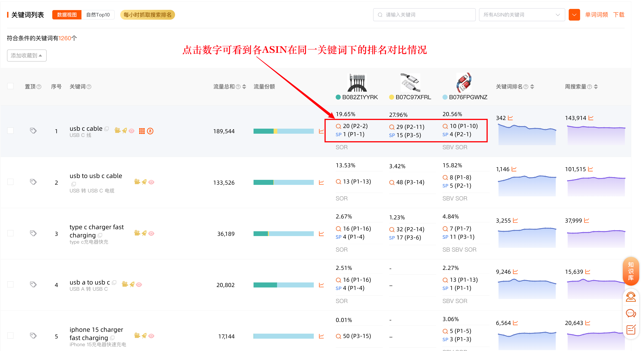Open the 单词词频 link
The width and height of the screenshot is (644, 351).
click(x=597, y=15)
